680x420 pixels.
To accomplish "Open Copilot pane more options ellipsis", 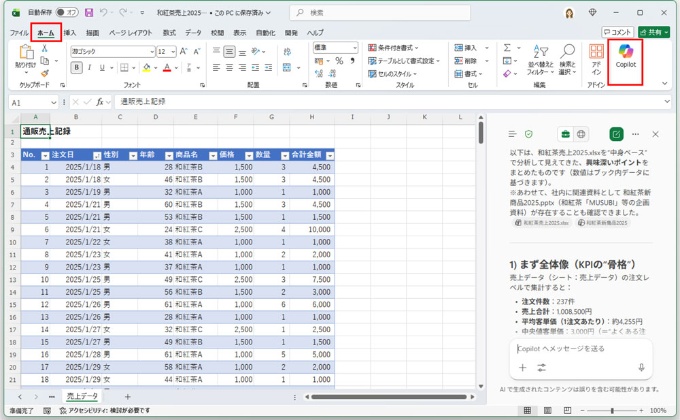I will (x=635, y=135).
